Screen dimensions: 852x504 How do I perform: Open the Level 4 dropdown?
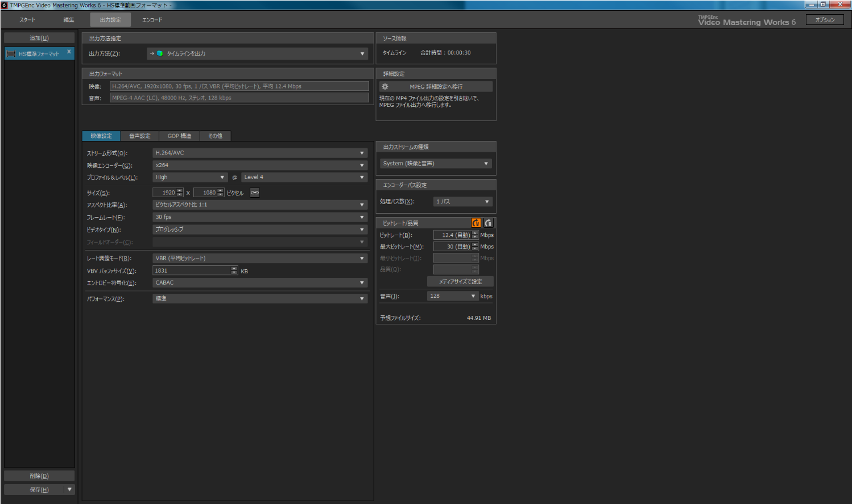[304, 177]
